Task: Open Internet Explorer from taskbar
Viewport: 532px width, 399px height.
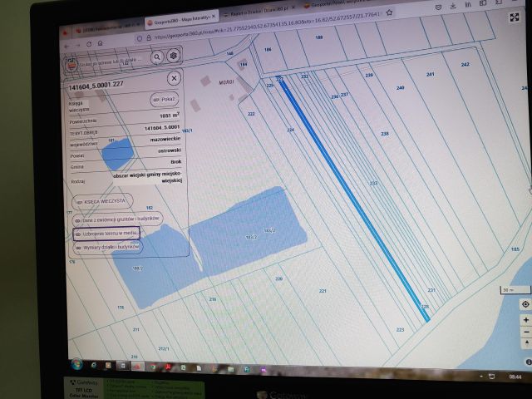Action: 93,365
